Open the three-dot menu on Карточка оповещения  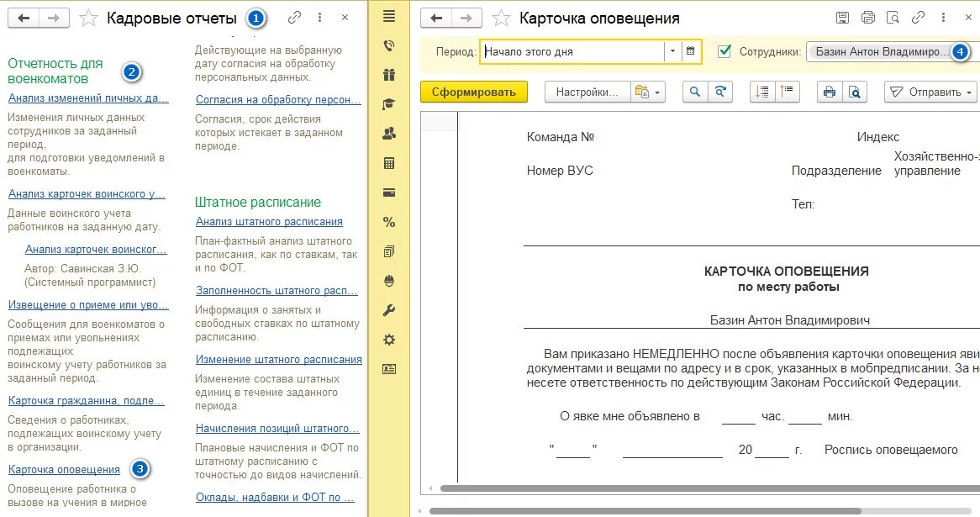tap(945, 17)
